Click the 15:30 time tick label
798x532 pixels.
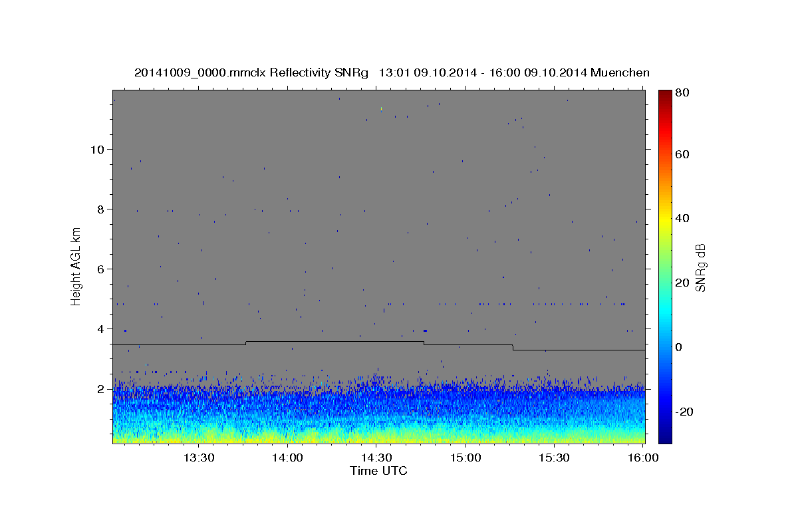pos(554,458)
